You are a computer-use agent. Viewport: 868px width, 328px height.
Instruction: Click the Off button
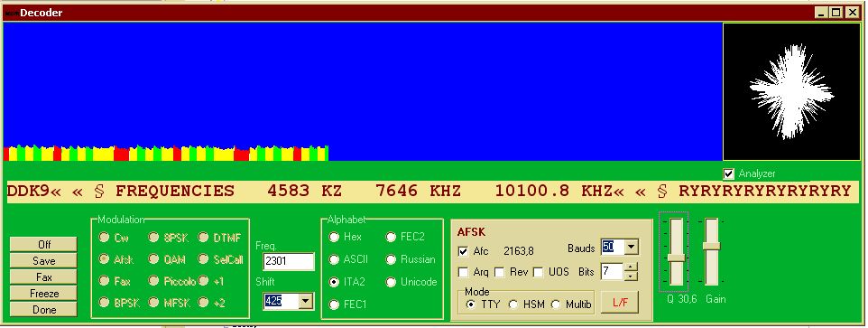[x=43, y=244]
